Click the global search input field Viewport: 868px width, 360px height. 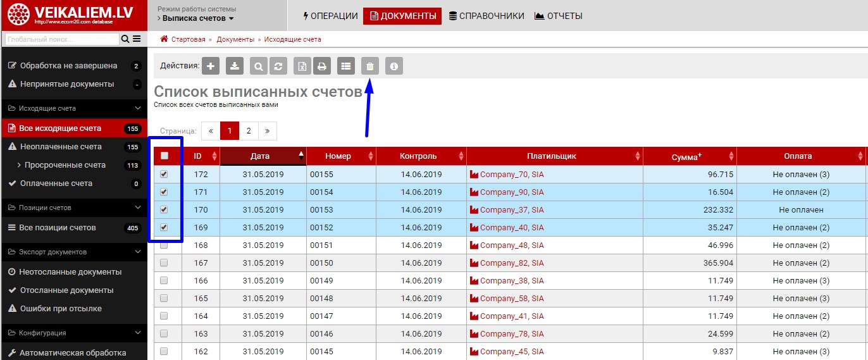tap(61, 39)
